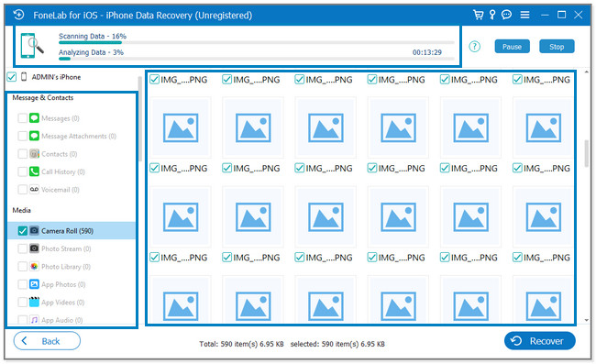
Task: Click the Call History phone icon
Action: (x=34, y=171)
